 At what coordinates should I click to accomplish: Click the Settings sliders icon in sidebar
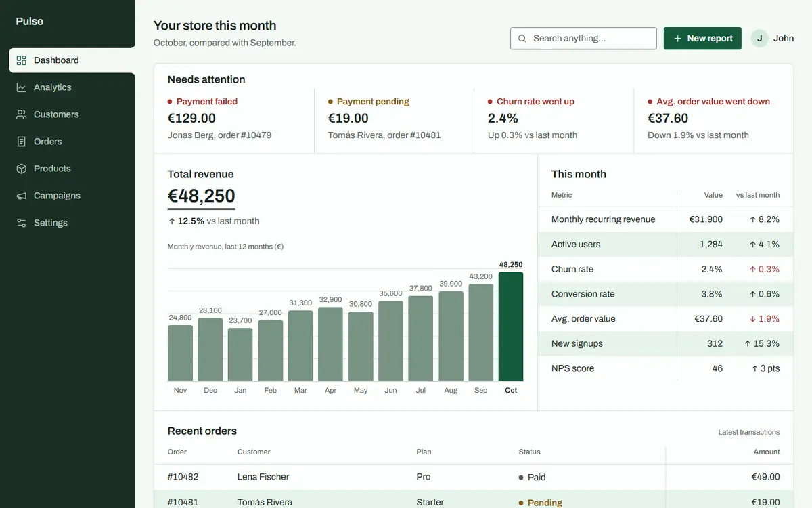(22, 223)
